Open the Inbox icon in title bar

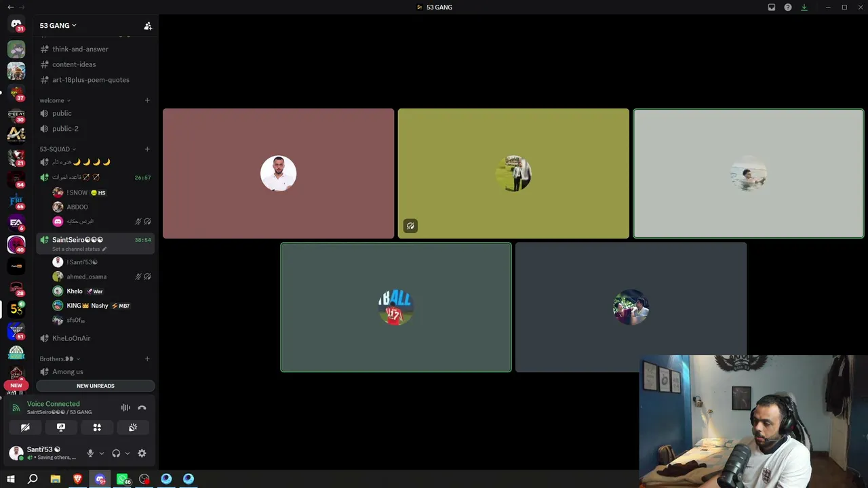[772, 7]
